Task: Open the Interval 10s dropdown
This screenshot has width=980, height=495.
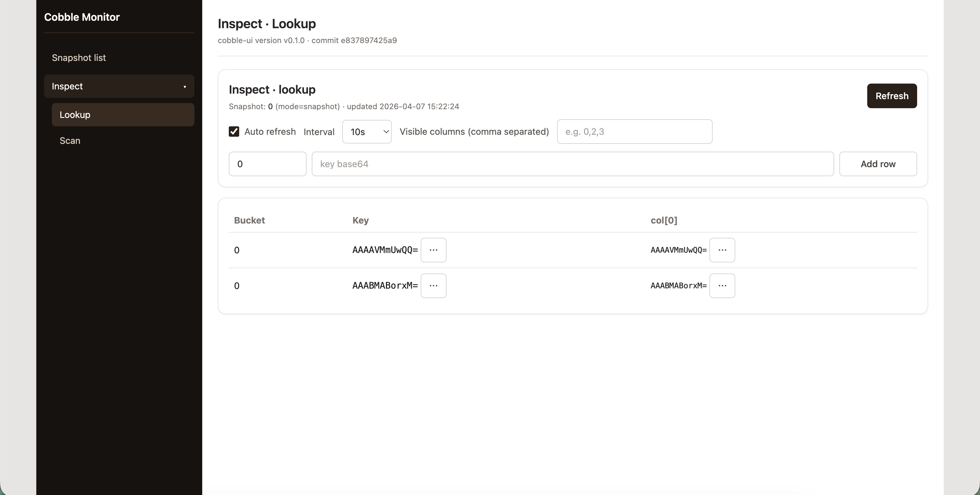Action: pyautogui.click(x=367, y=132)
